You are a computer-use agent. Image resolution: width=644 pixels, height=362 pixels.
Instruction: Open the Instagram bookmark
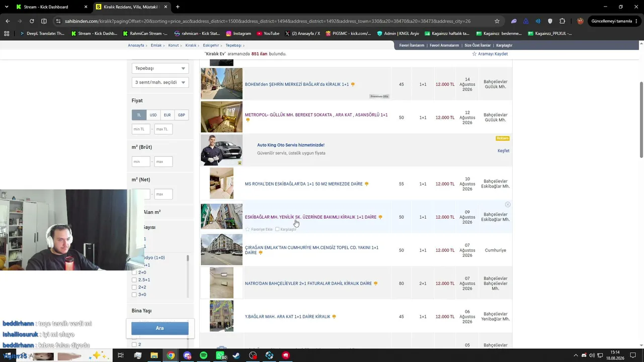click(x=238, y=34)
